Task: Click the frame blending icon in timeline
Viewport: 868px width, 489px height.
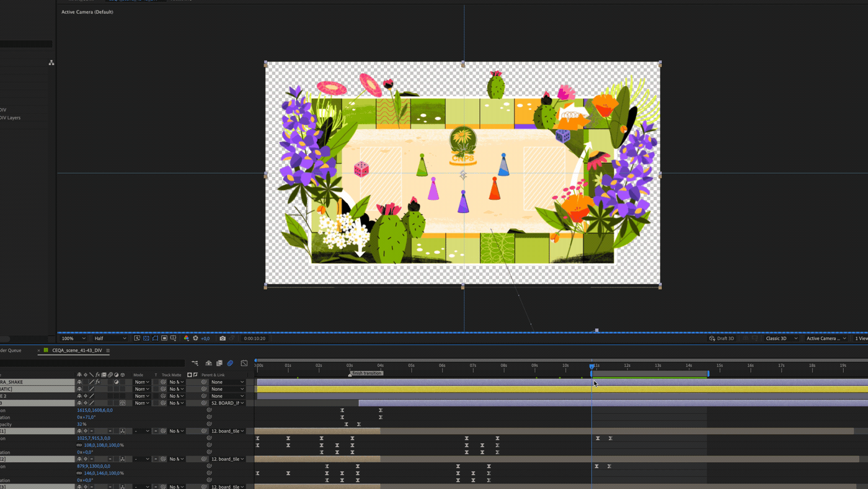Action: click(x=219, y=363)
